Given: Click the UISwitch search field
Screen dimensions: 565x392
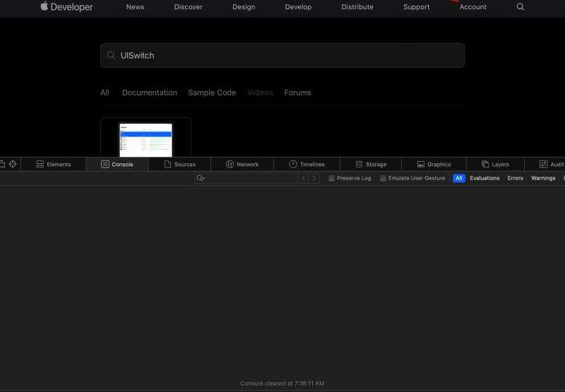Looking at the screenshot, I should 282,56.
